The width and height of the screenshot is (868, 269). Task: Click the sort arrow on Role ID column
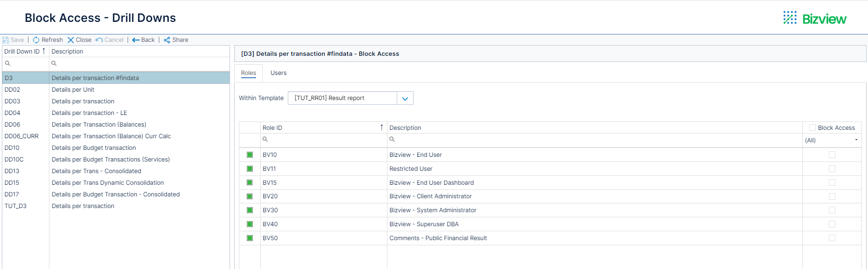point(381,127)
